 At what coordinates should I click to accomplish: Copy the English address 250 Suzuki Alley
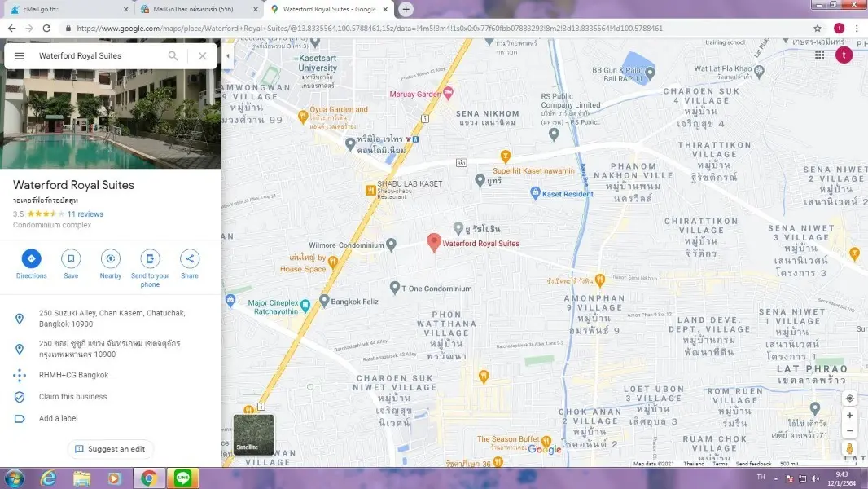[x=112, y=319]
